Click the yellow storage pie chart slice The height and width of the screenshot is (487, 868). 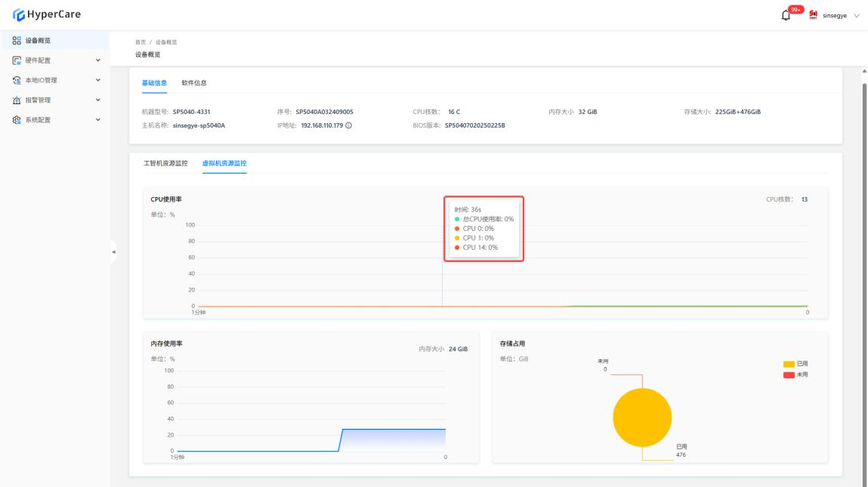tap(641, 417)
